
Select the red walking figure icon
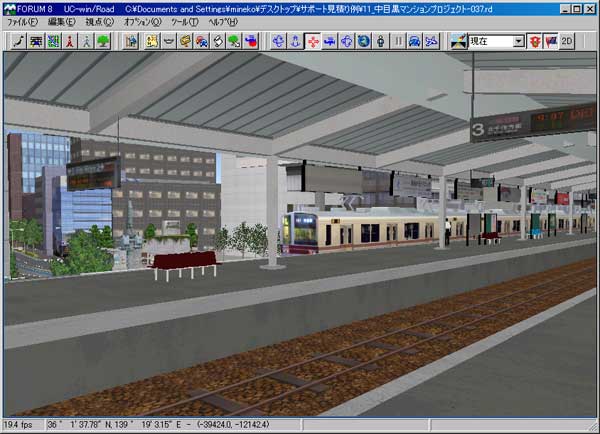(69, 41)
